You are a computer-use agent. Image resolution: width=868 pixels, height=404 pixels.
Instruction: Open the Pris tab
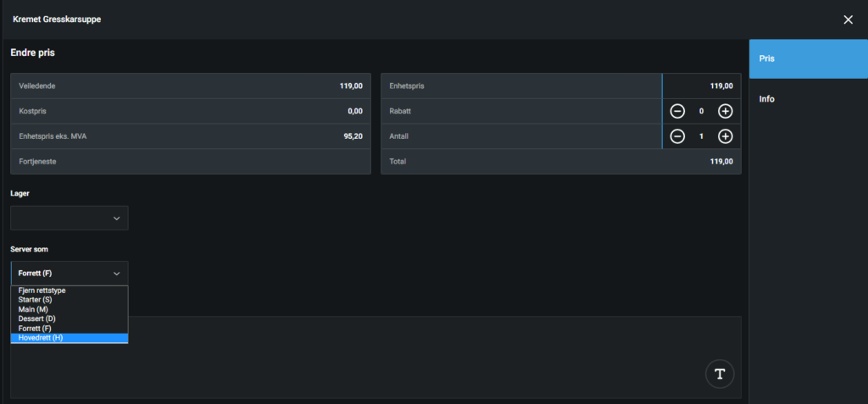(x=808, y=59)
